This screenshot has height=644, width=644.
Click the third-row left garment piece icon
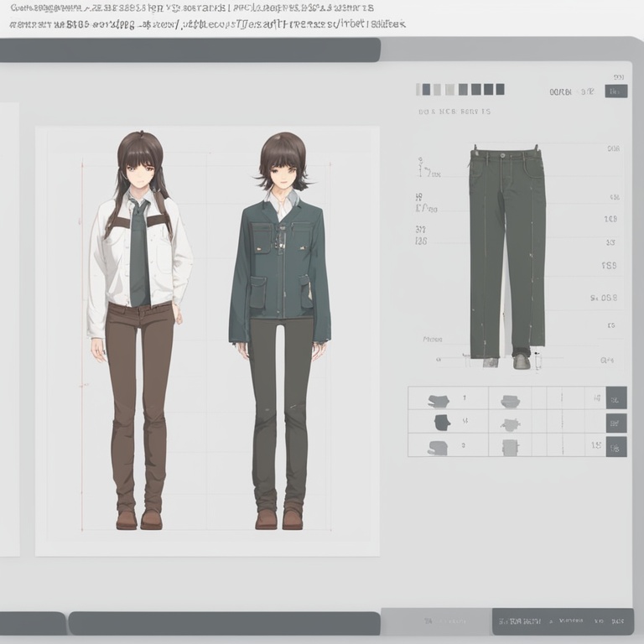[438, 447]
